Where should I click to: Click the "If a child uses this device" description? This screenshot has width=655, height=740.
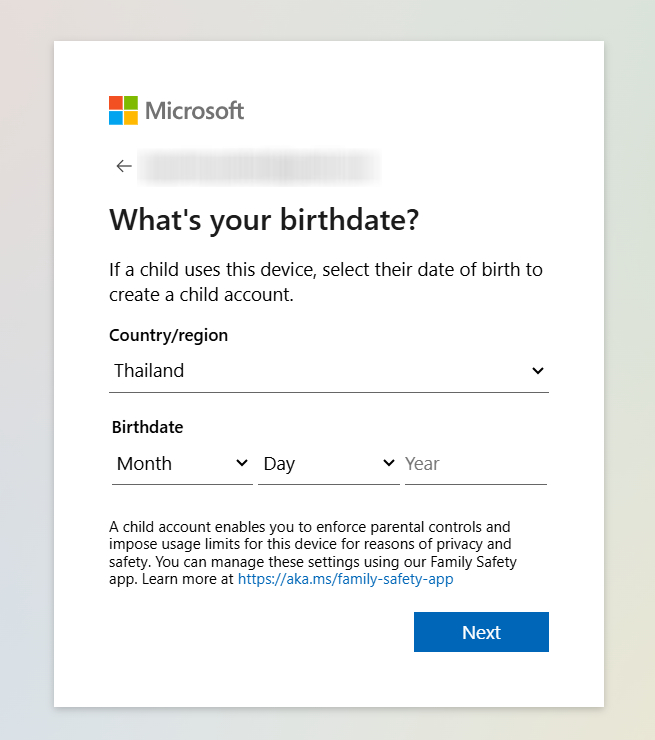325,283
